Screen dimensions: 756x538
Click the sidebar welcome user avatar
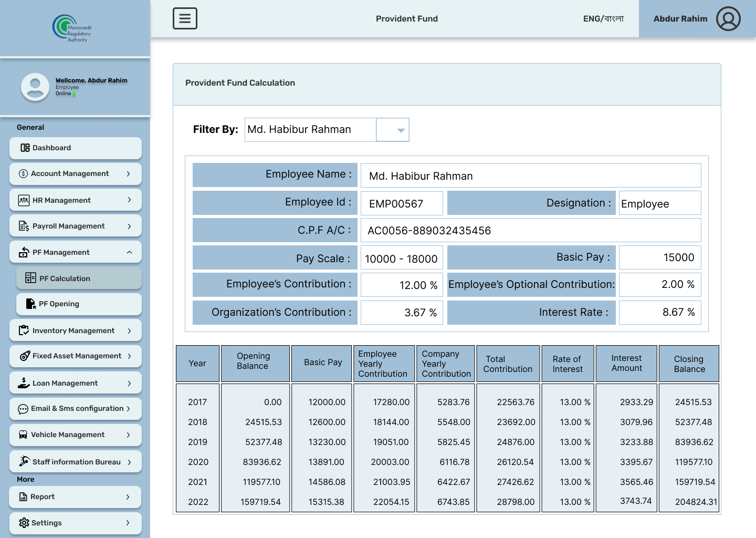coord(35,87)
